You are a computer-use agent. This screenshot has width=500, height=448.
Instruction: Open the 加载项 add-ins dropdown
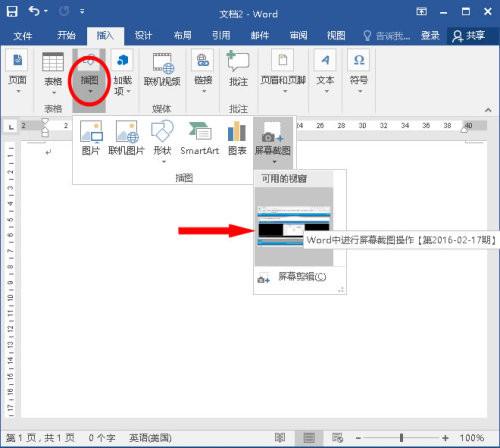pyautogui.click(x=123, y=73)
